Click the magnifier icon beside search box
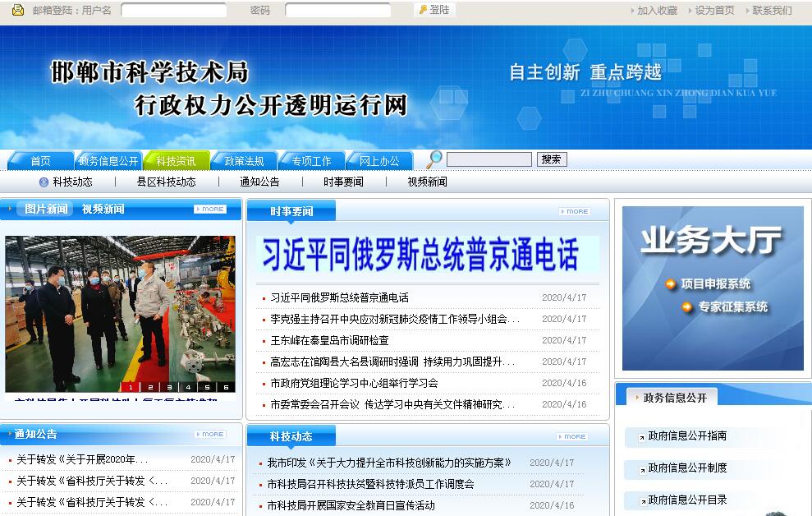812x516 pixels. tap(434, 159)
